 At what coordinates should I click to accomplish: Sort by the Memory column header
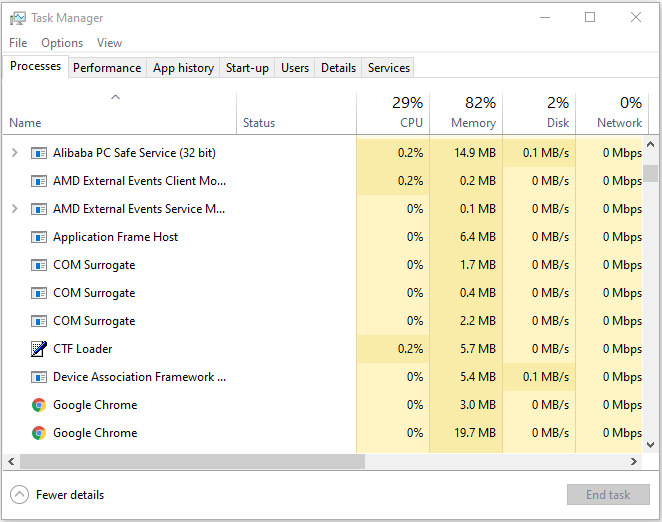coord(466,113)
